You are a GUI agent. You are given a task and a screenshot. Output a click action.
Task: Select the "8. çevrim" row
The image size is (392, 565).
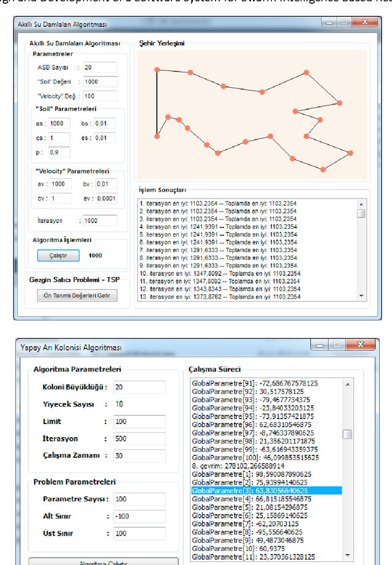[x=238, y=466]
